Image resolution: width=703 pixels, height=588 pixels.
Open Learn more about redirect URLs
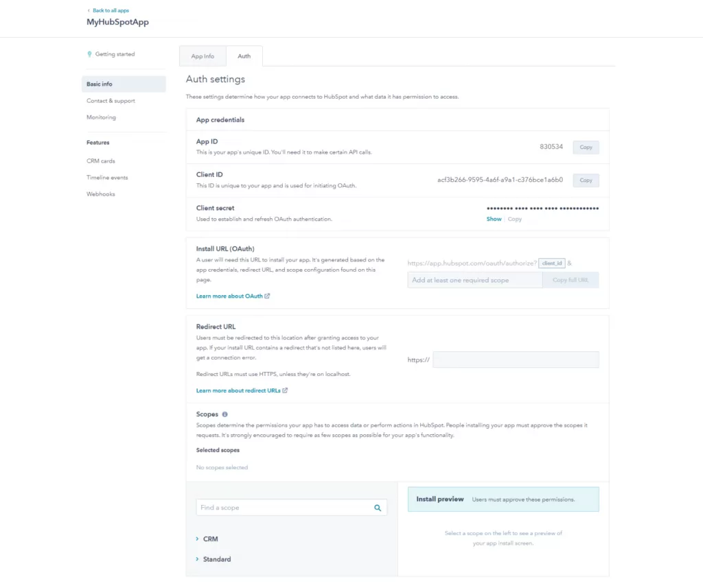pos(238,390)
